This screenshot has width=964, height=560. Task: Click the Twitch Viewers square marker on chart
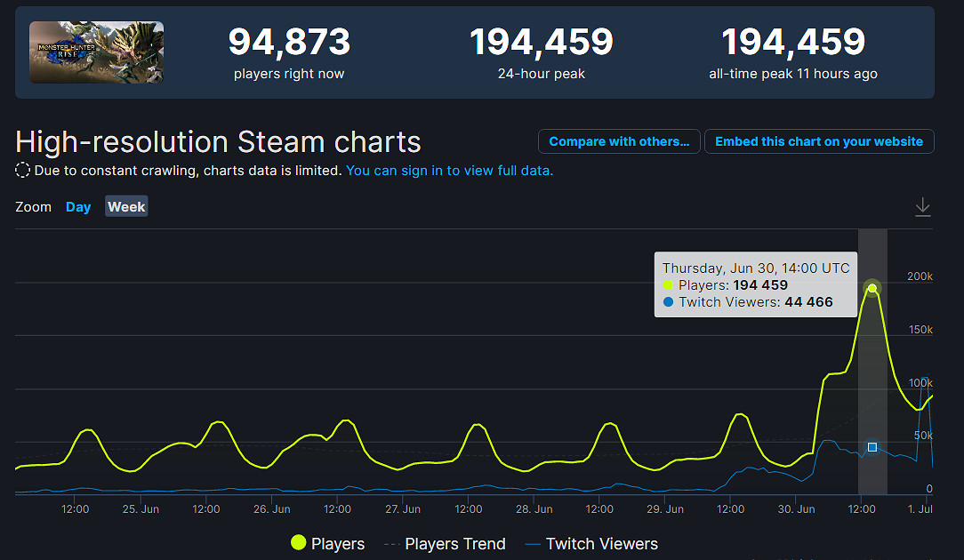pos(872,447)
